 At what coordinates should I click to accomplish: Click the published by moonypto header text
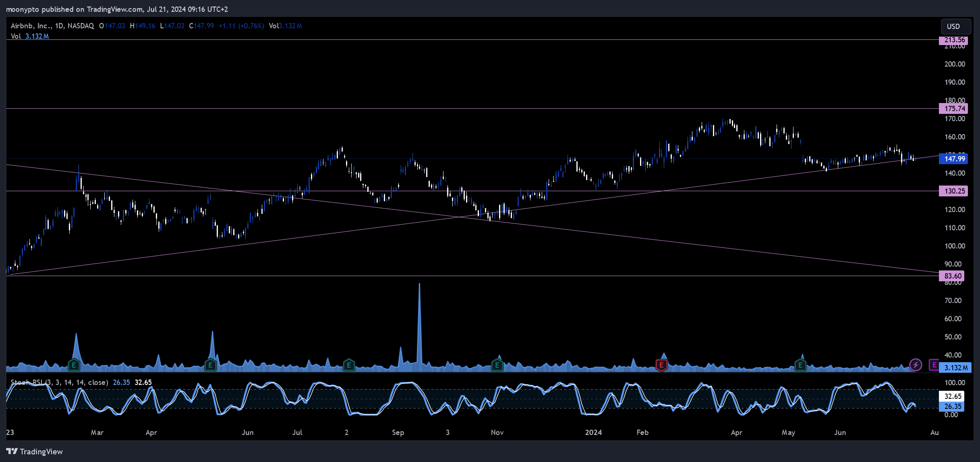pyautogui.click(x=117, y=9)
